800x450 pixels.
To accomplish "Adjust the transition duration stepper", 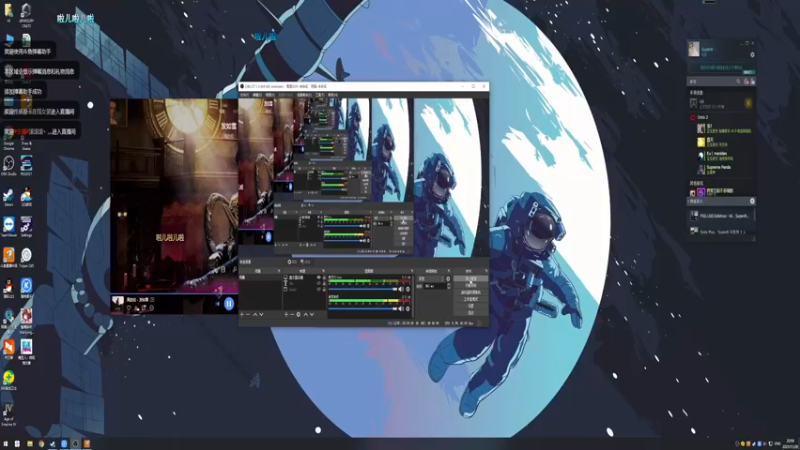I will pyautogui.click(x=448, y=286).
